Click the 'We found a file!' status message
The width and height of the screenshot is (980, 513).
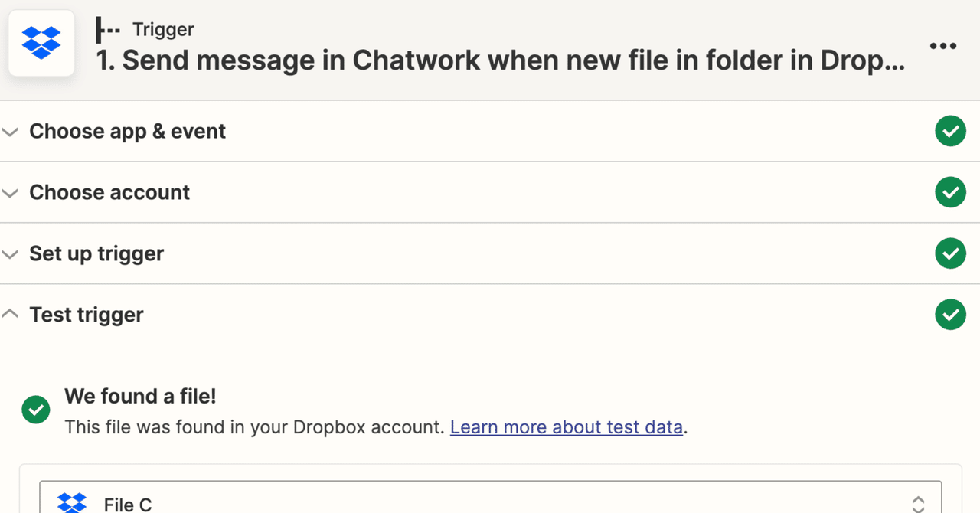pyautogui.click(x=139, y=397)
